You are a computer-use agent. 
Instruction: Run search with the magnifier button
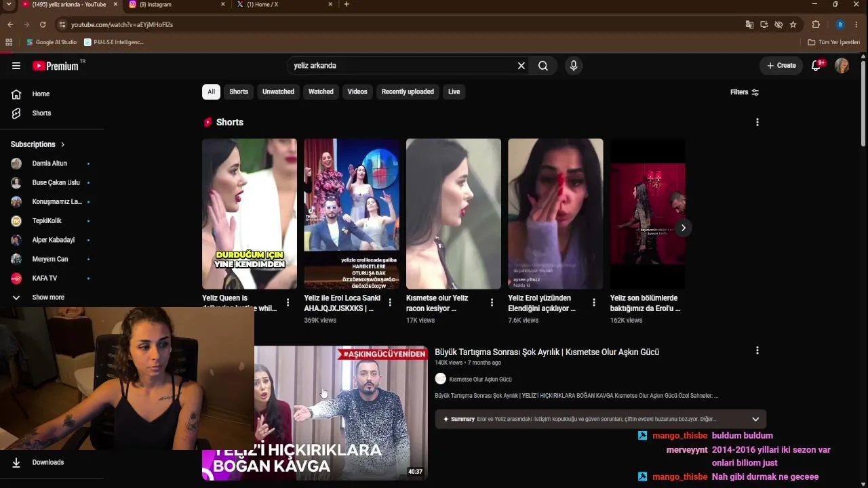click(543, 66)
